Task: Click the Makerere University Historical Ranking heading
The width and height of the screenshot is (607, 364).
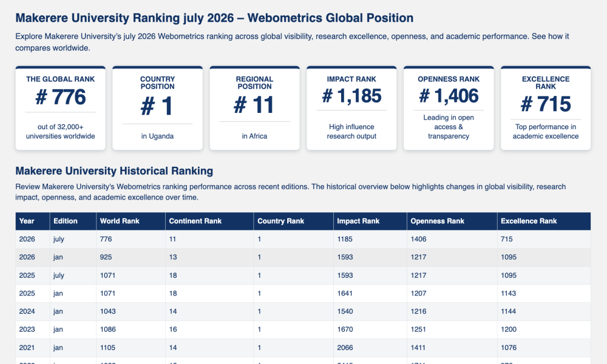Action: click(114, 171)
